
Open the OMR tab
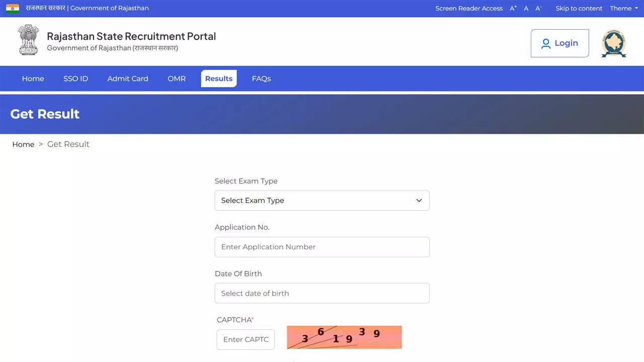(177, 78)
